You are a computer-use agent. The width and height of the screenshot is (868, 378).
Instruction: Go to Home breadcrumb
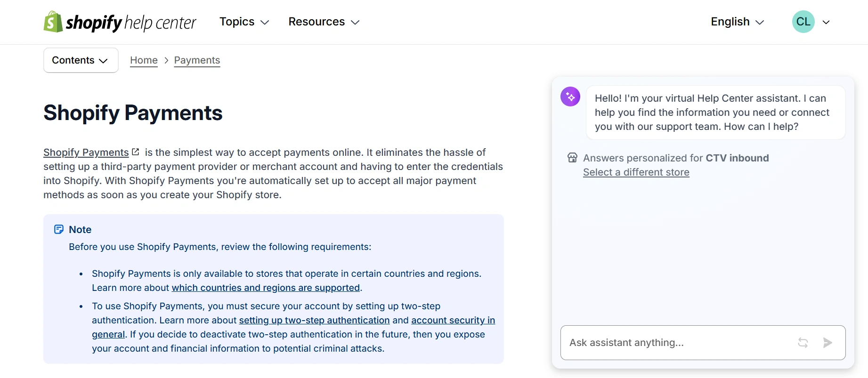pyautogui.click(x=144, y=60)
